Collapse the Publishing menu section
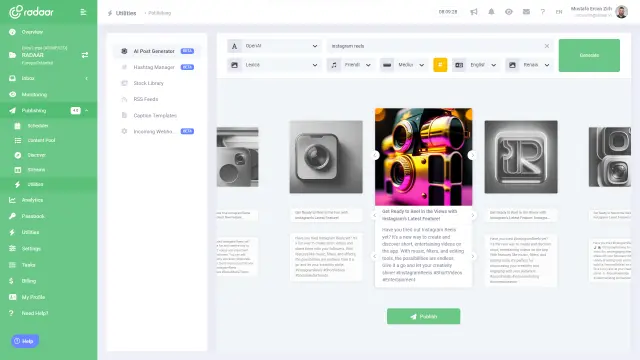Image resolution: width=640 pixels, height=360 pixels. click(87, 111)
